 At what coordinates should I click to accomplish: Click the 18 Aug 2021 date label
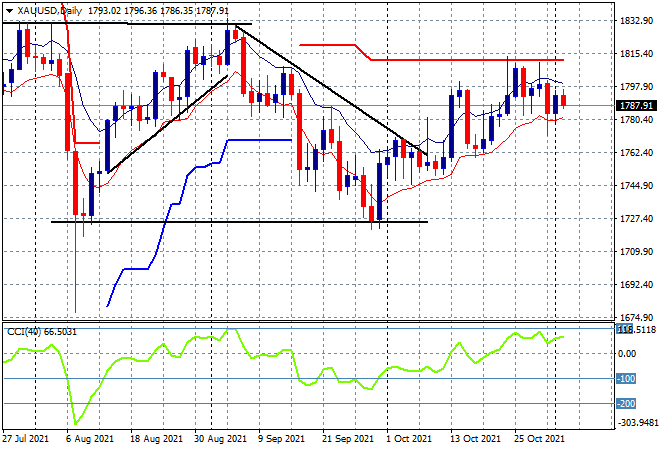tap(157, 439)
